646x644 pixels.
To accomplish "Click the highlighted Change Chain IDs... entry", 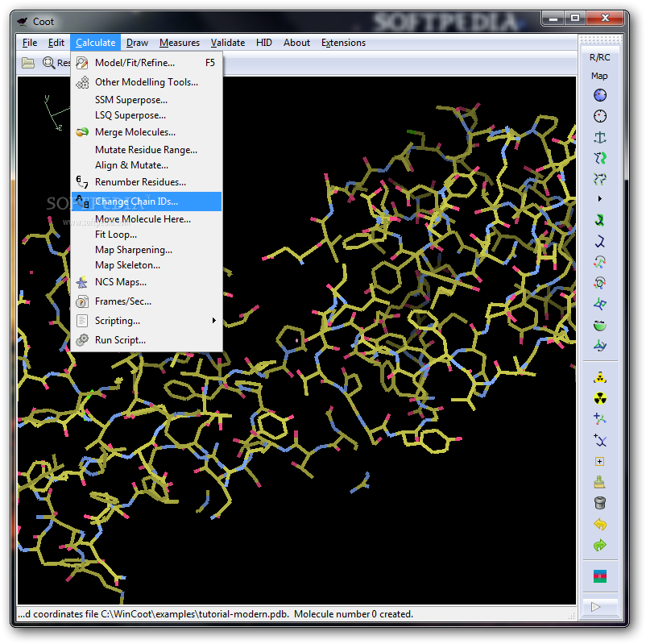I will tap(147, 202).
